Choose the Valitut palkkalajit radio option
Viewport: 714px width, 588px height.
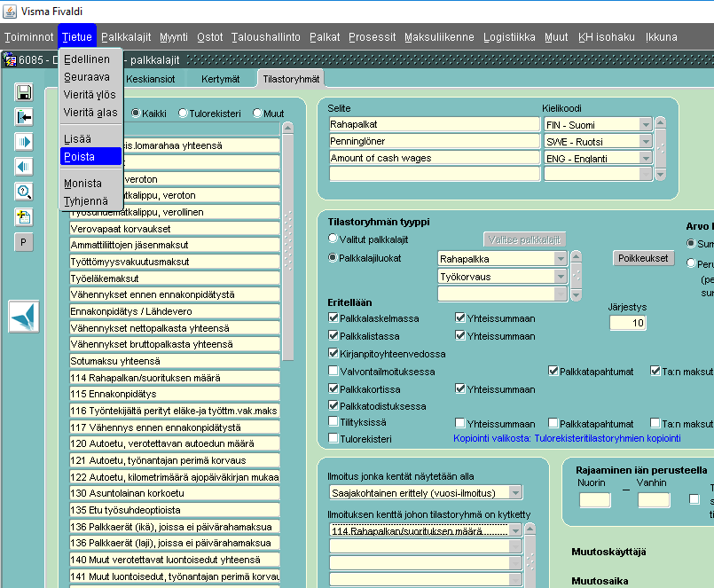[x=333, y=239]
